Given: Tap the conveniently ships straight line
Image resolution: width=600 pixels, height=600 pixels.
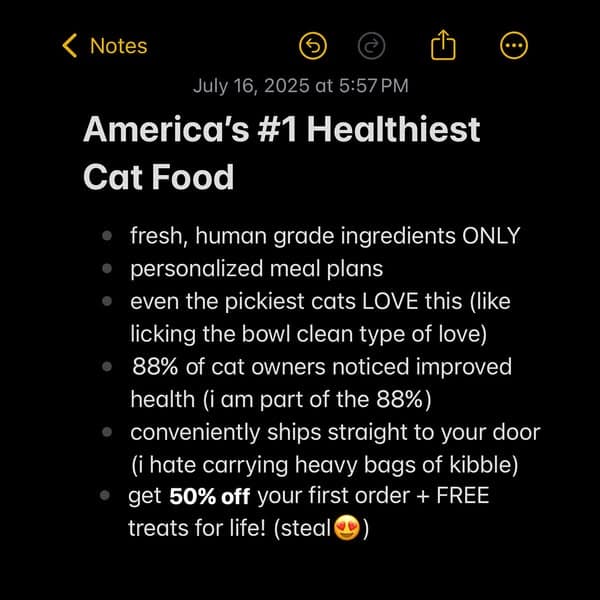Looking at the screenshot, I should click(x=334, y=432).
